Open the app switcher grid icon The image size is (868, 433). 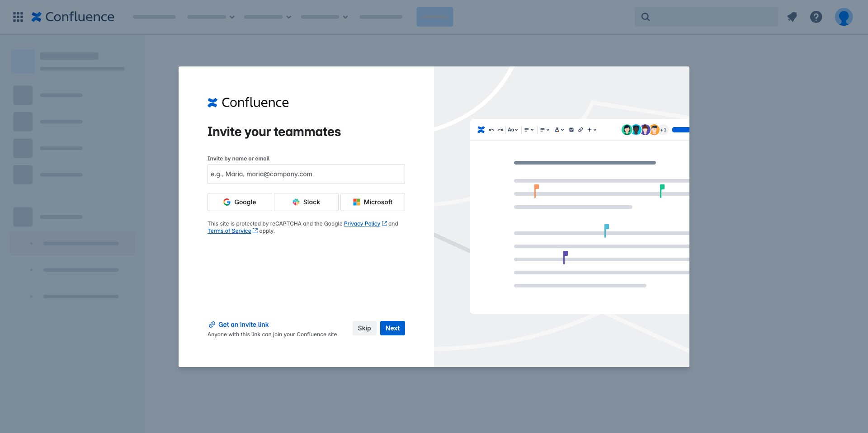pyautogui.click(x=18, y=17)
